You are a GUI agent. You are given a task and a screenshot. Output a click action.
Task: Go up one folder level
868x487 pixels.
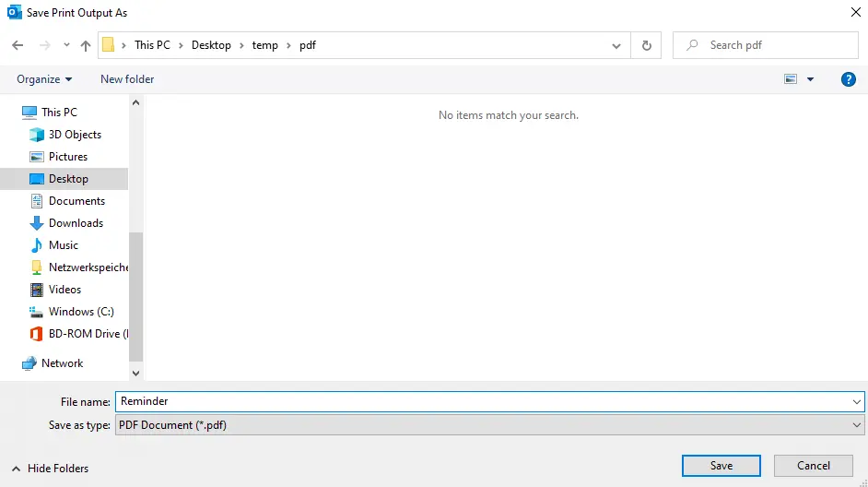[86, 45]
